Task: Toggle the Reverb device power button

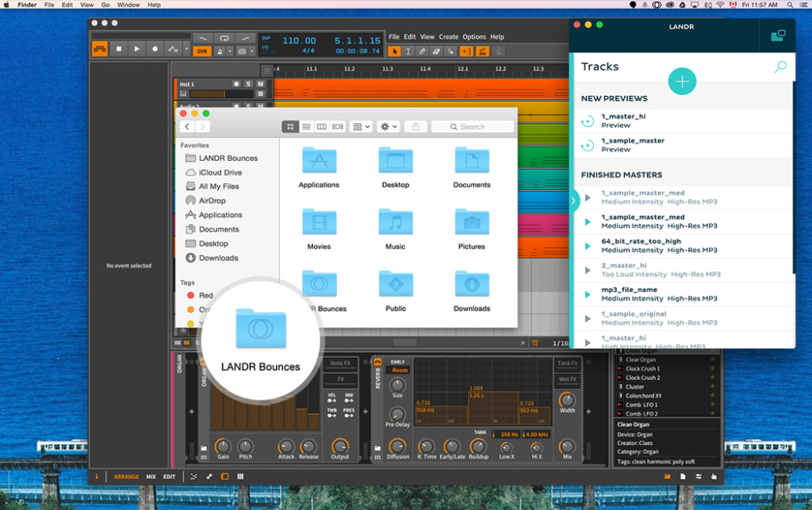Action: 377,362
